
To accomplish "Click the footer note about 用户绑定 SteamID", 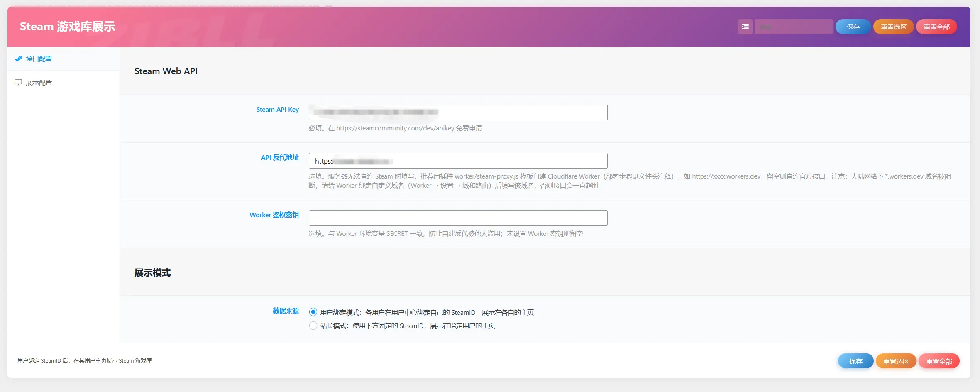I will tap(85, 360).
